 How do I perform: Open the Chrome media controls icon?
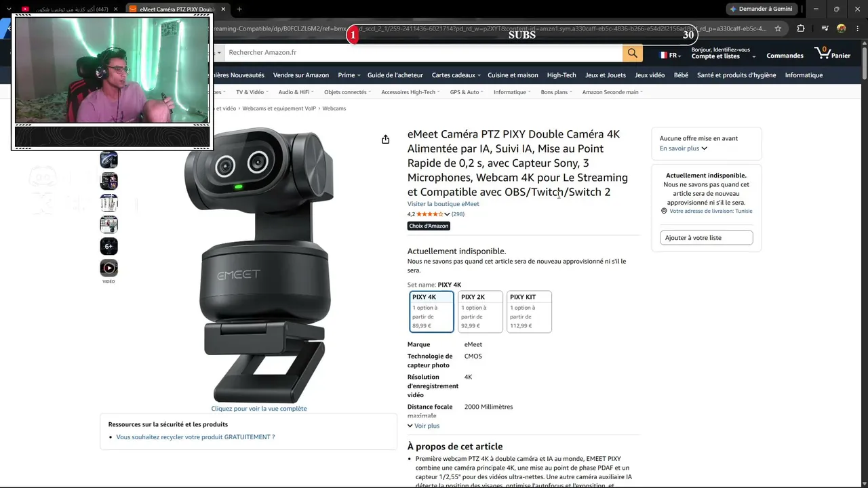click(825, 28)
